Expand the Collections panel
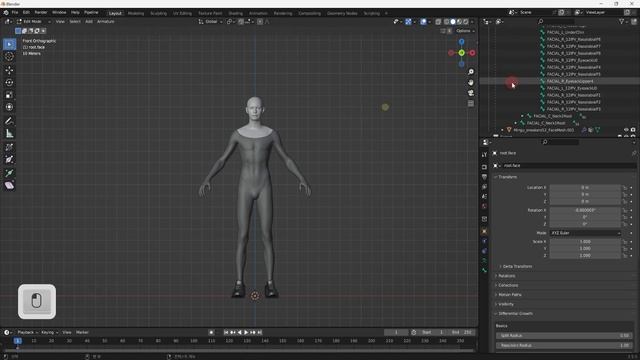The width and height of the screenshot is (640, 360). (x=507, y=285)
